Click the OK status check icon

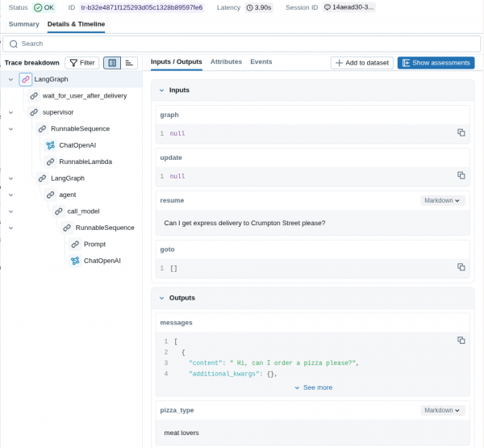click(38, 8)
